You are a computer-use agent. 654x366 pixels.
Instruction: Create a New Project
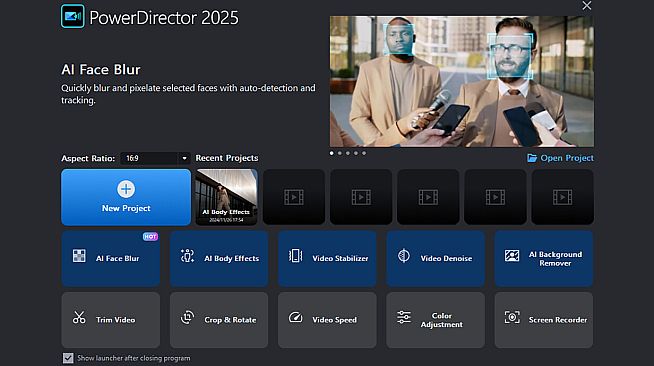[x=126, y=197]
